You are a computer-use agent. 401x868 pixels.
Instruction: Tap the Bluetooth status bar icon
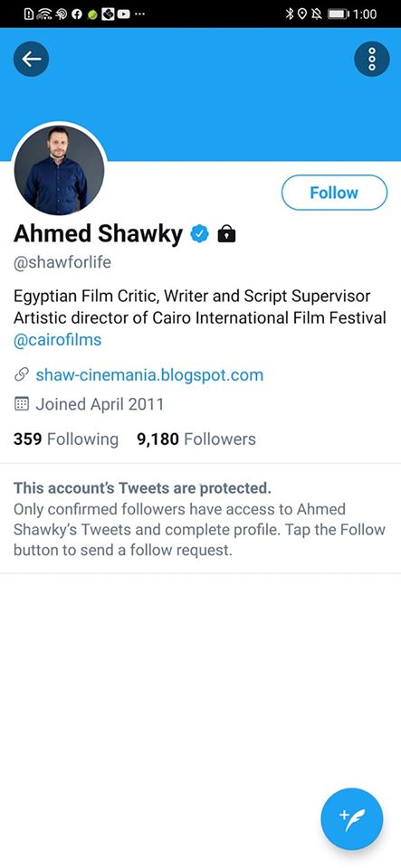289,14
